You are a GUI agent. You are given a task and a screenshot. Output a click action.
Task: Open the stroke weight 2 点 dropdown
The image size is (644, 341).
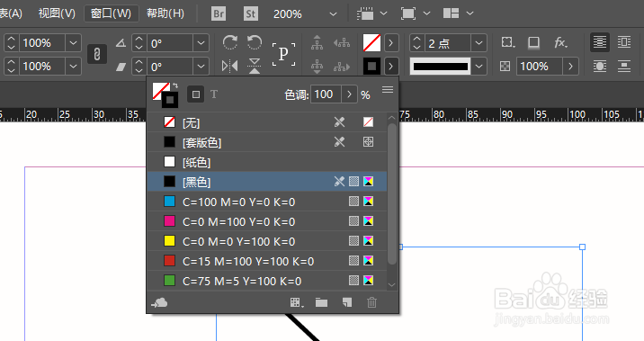click(x=479, y=42)
